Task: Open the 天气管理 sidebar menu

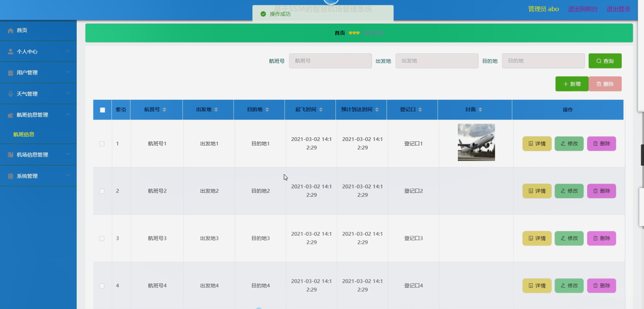Action: [x=38, y=94]
